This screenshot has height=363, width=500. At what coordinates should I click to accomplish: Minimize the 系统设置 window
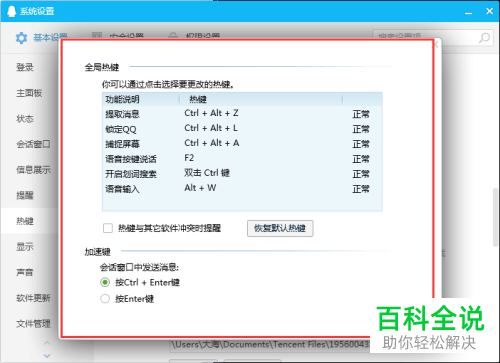point(469,12)
